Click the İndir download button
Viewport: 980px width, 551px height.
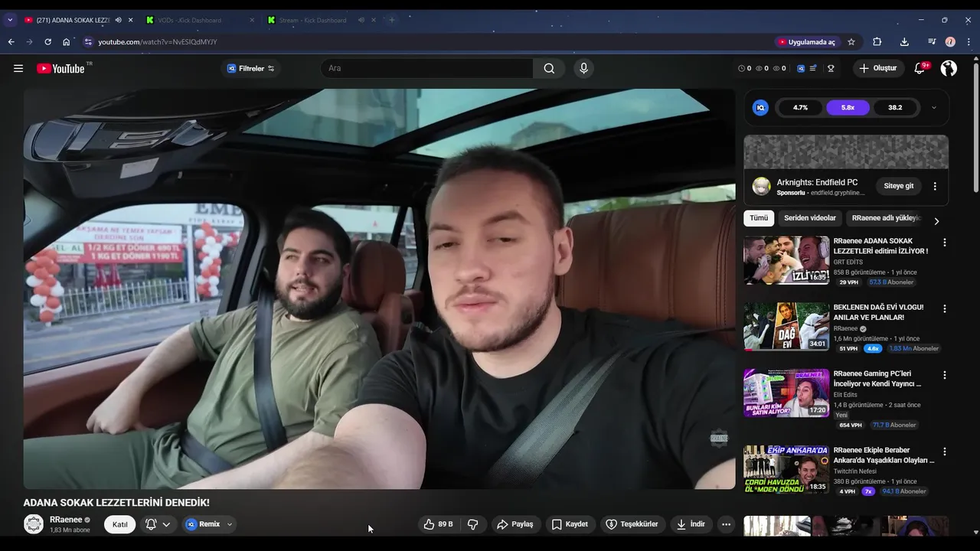pyautogui.click(x=690, y=524)
